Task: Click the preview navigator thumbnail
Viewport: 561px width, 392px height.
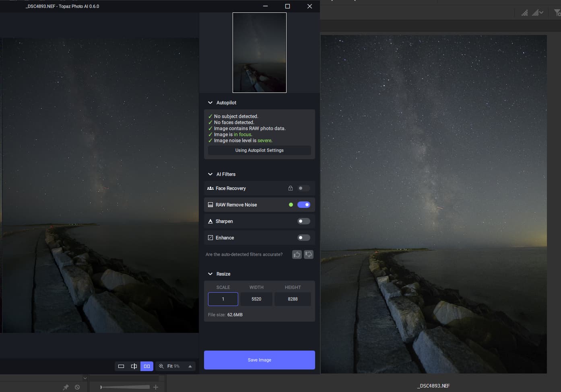Action: coord(260,53)
